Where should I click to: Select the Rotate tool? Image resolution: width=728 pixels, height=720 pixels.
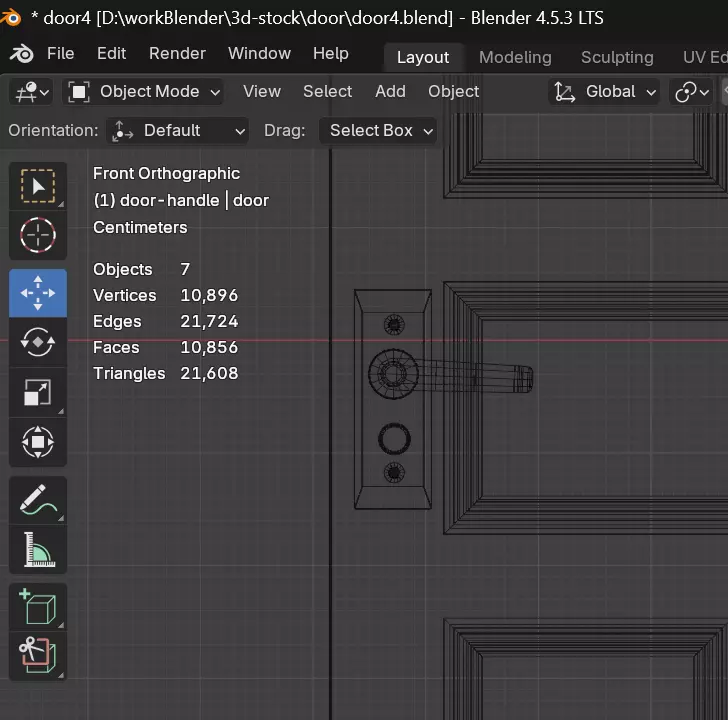click(38, 342)
